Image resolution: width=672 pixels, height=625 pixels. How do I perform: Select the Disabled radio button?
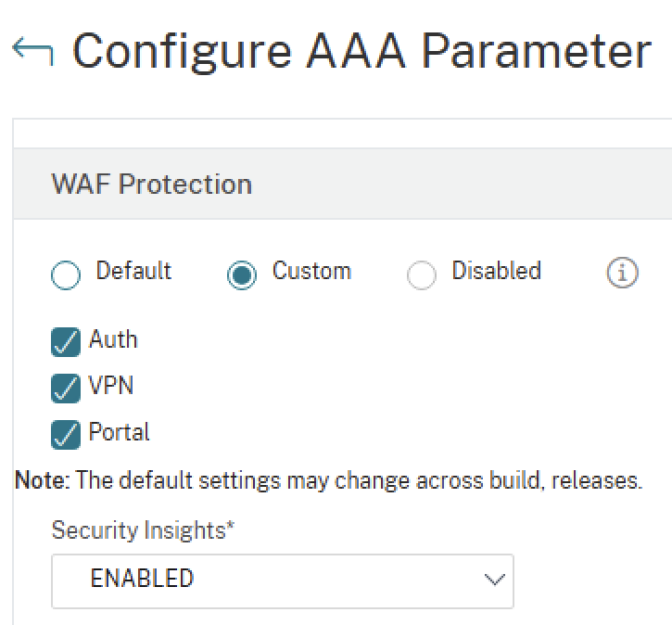pos(422,275)
